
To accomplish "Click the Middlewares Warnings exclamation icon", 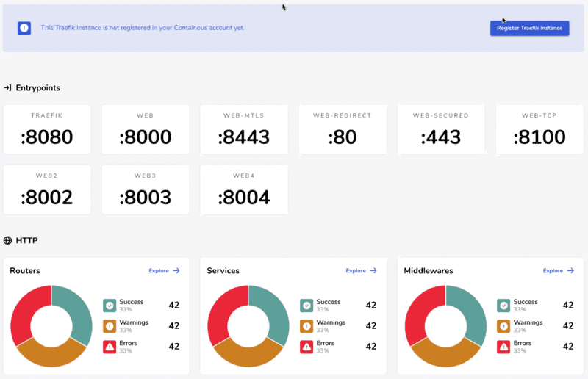I will (x=503, y=326).
